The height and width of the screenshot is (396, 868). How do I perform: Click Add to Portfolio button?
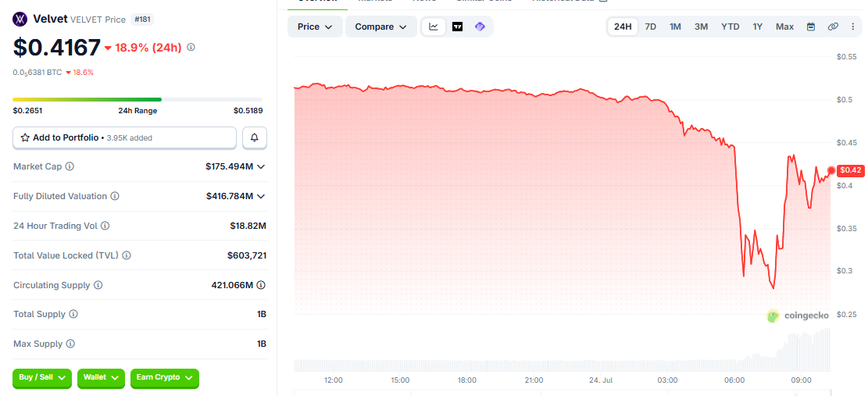tap(124, 137)
